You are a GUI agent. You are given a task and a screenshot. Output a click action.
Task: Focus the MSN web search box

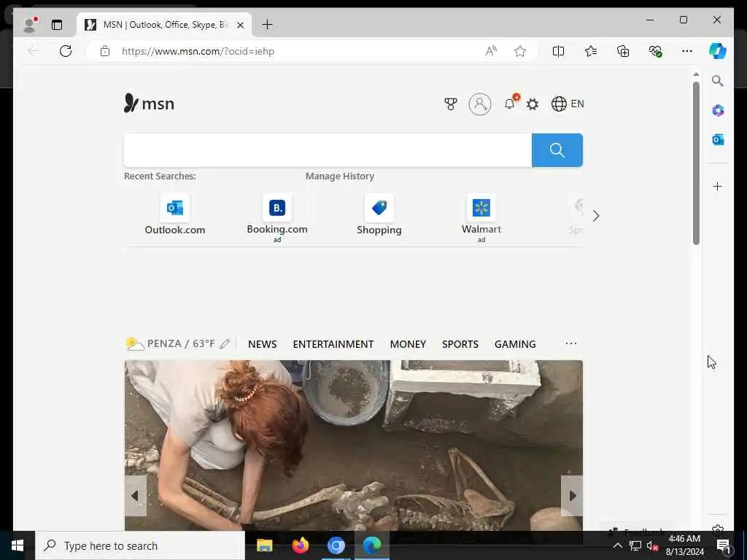[328, 150]
